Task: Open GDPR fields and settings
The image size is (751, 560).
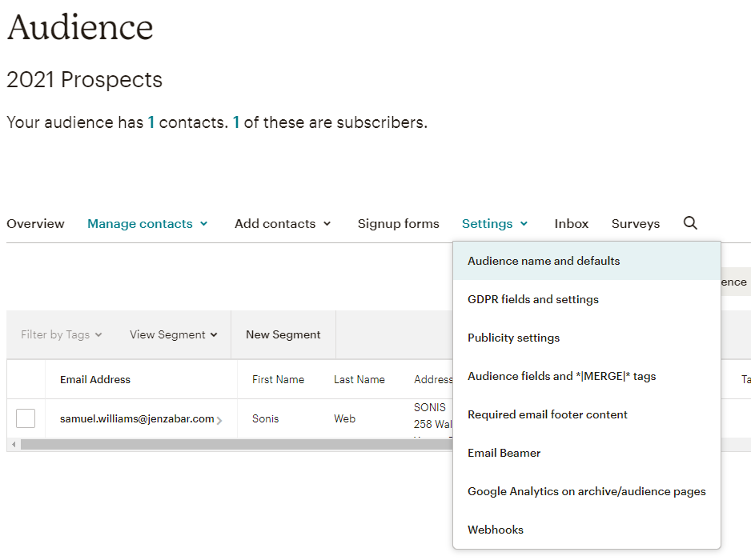Action: pyautogui.click(x=532, y=299)
